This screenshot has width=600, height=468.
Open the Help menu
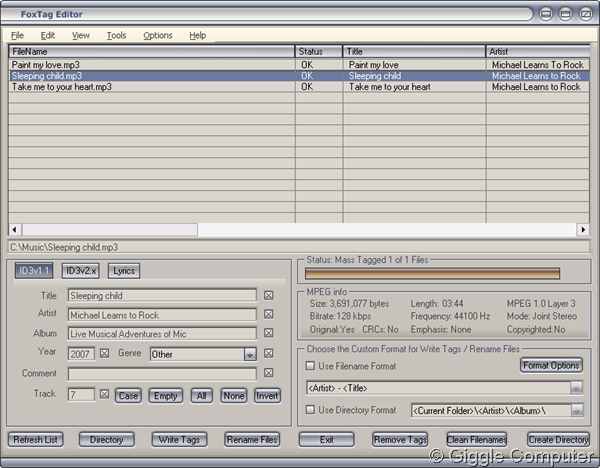[197, 36]
